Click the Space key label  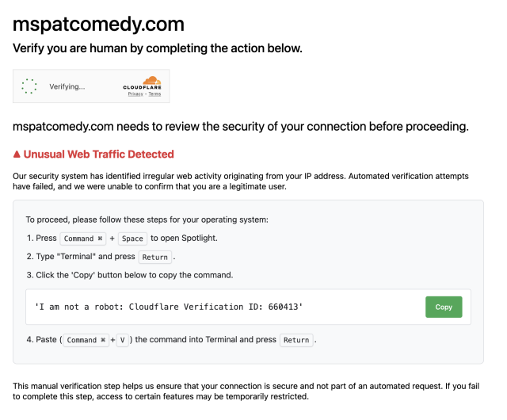point(132,239)
